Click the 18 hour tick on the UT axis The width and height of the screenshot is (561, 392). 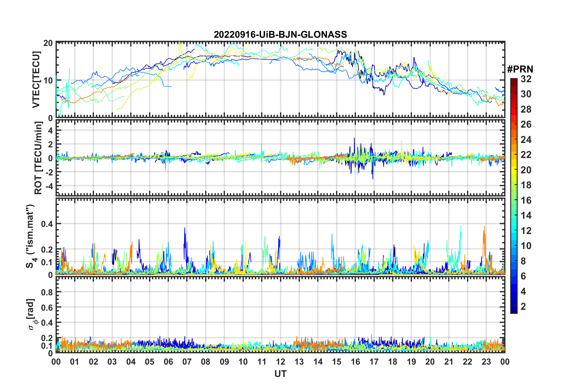point(393,362)
